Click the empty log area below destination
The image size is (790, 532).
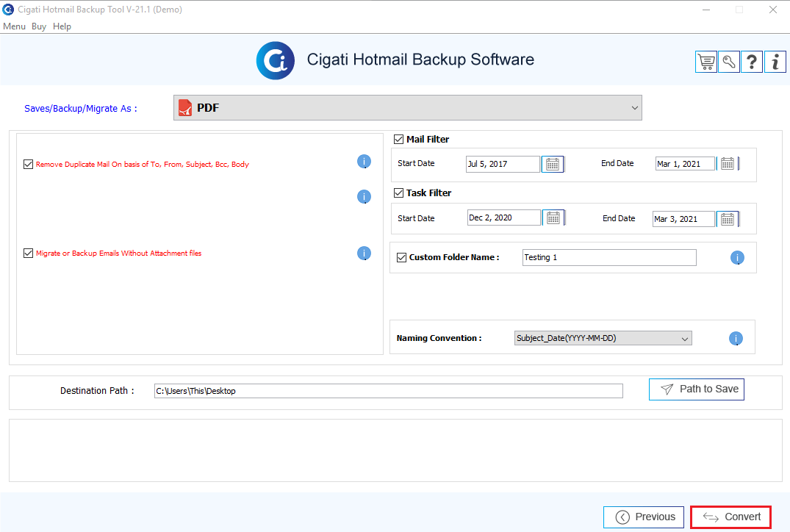pos(395,450)
